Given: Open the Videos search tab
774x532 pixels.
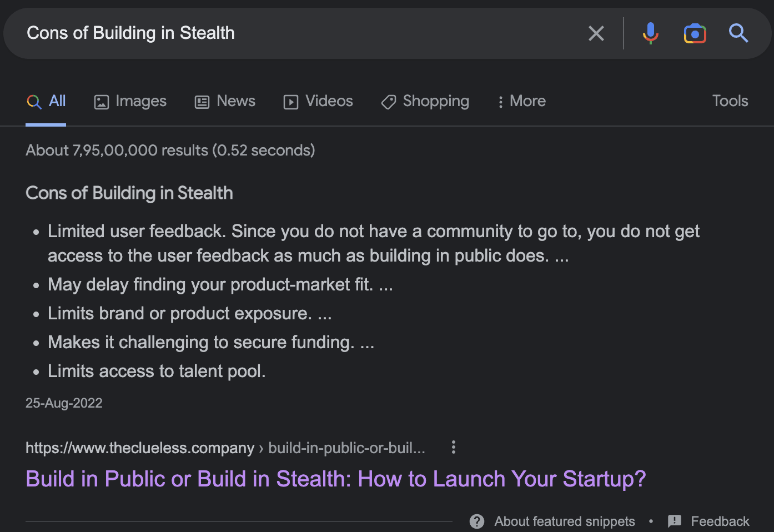Looking at the screenshot, I should coord(318,101).
